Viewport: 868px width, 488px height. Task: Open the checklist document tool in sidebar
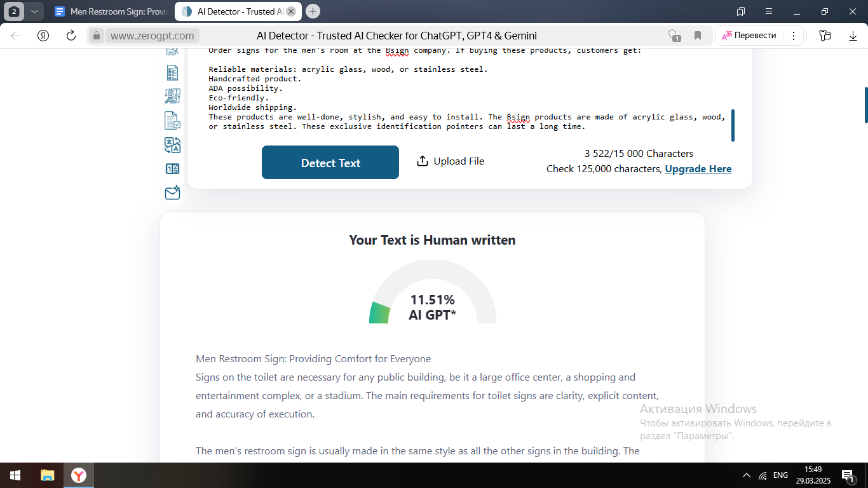point(172,73)
